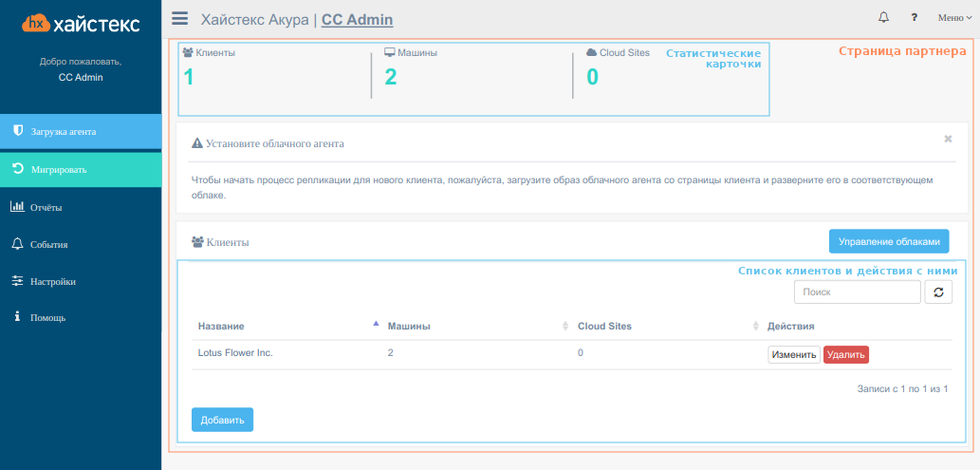
Task: Click the Hystax logo
Action: [81, 23]
